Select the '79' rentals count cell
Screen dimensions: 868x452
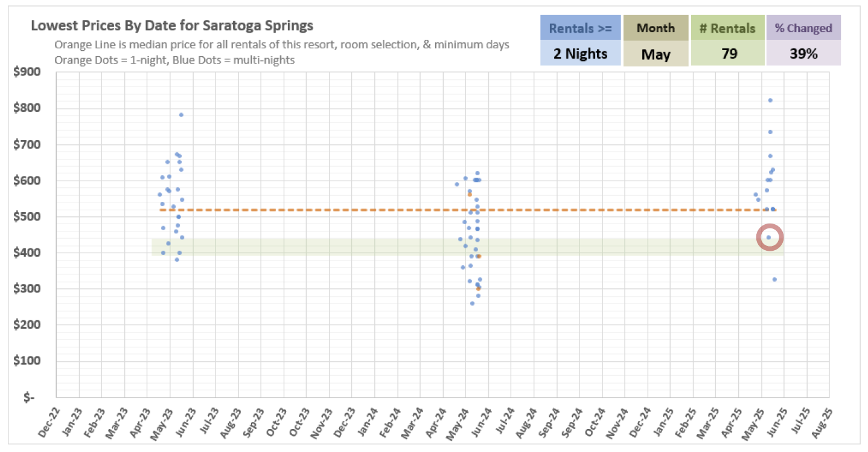(727, 54)
